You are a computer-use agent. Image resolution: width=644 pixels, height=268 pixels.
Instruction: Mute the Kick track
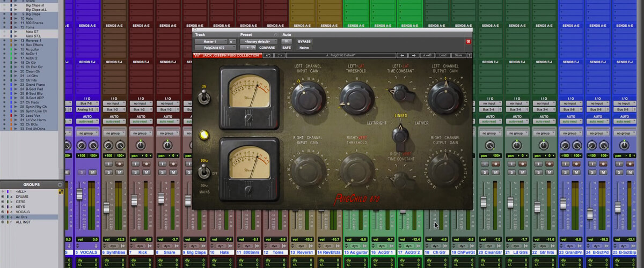pyautogui.click(x=147, y=172)
